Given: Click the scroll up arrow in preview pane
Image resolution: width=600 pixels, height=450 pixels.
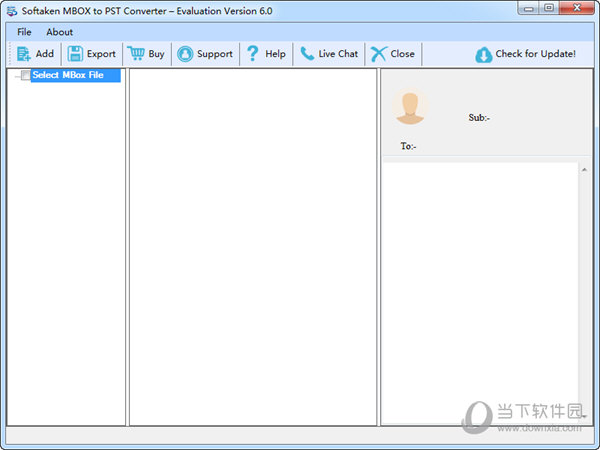Looking at the screenshot, I should coord(584,170).
